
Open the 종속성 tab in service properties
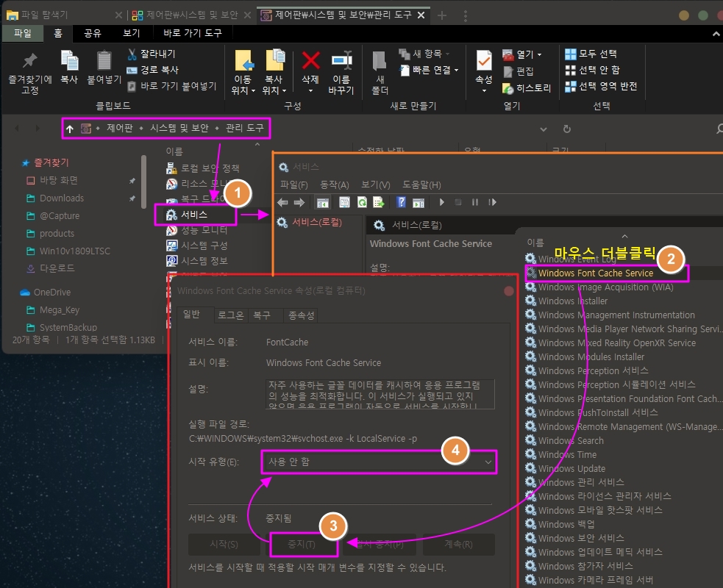point(301,315)
